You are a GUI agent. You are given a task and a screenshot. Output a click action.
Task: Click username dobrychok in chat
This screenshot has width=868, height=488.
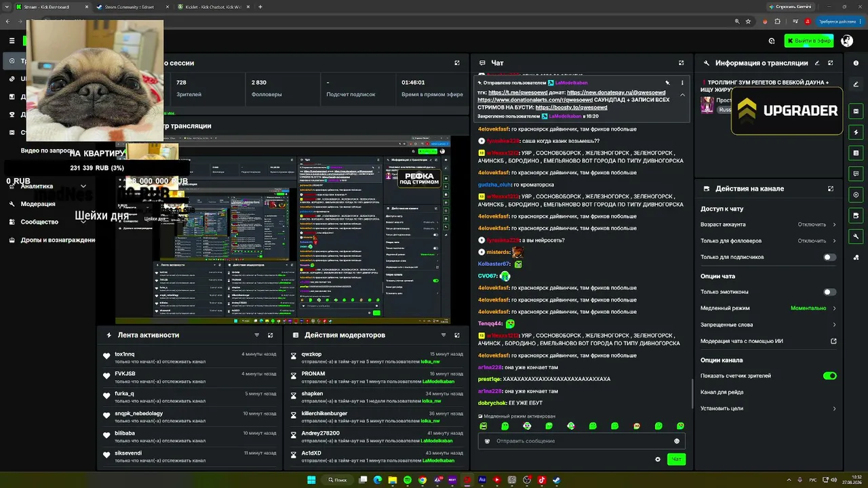point(492,403)
